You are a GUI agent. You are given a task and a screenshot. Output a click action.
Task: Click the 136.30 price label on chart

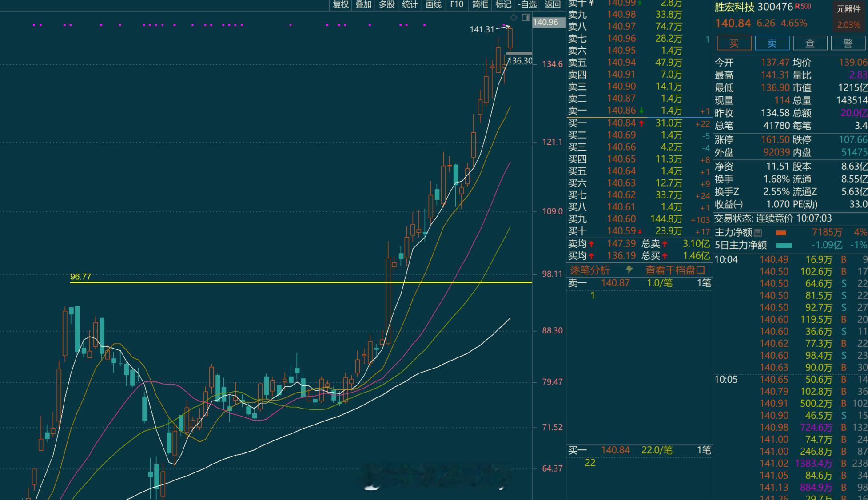[519, 61]
